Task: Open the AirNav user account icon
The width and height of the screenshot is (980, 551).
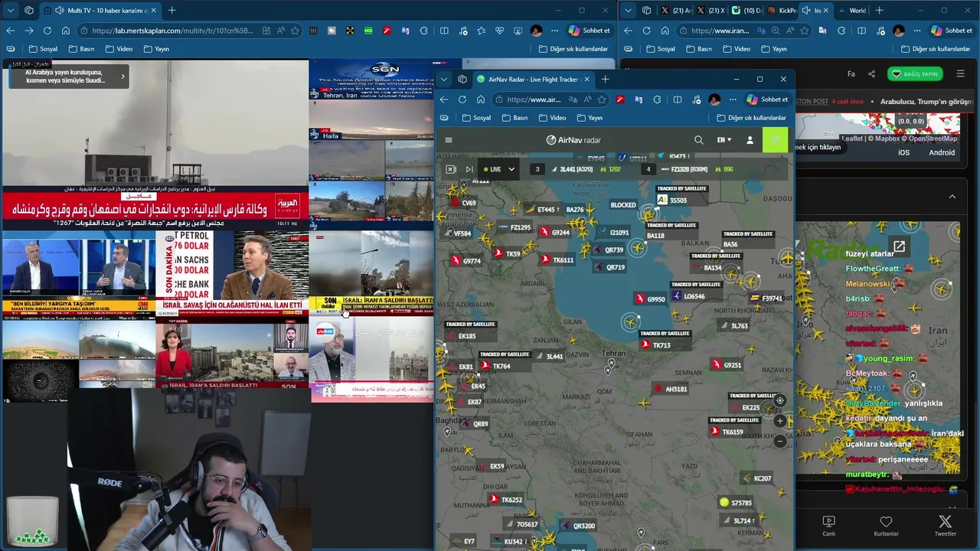Action: click(x=750, y=140)
